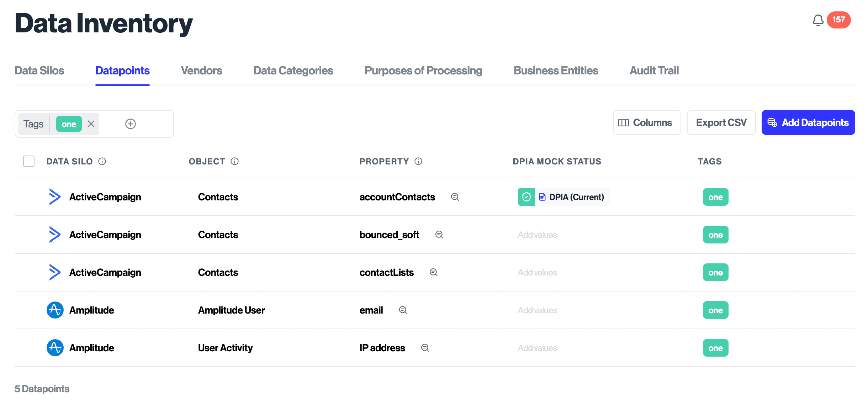Click info icon beside DATA SILO header

click(102, 161)
